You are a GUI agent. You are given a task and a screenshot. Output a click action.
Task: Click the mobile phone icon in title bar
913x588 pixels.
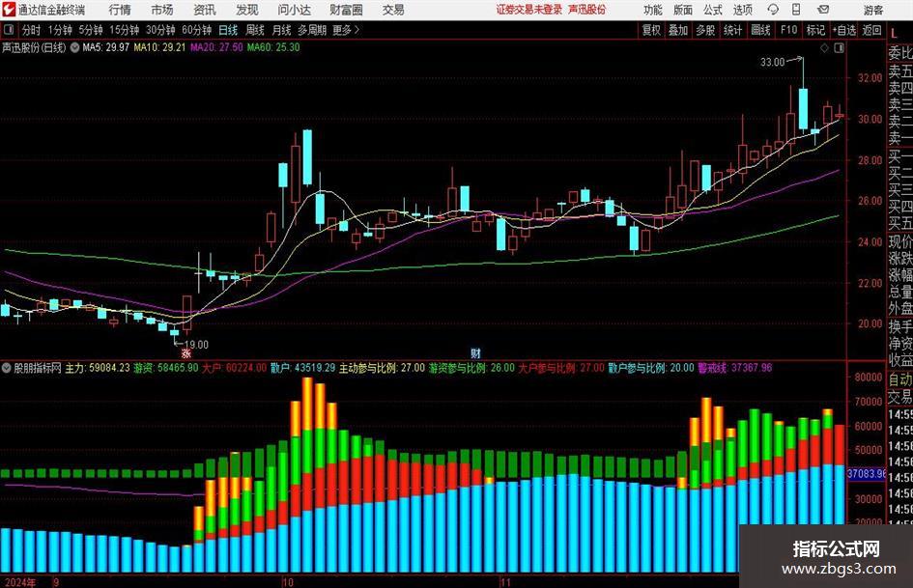tap(796, 10)
